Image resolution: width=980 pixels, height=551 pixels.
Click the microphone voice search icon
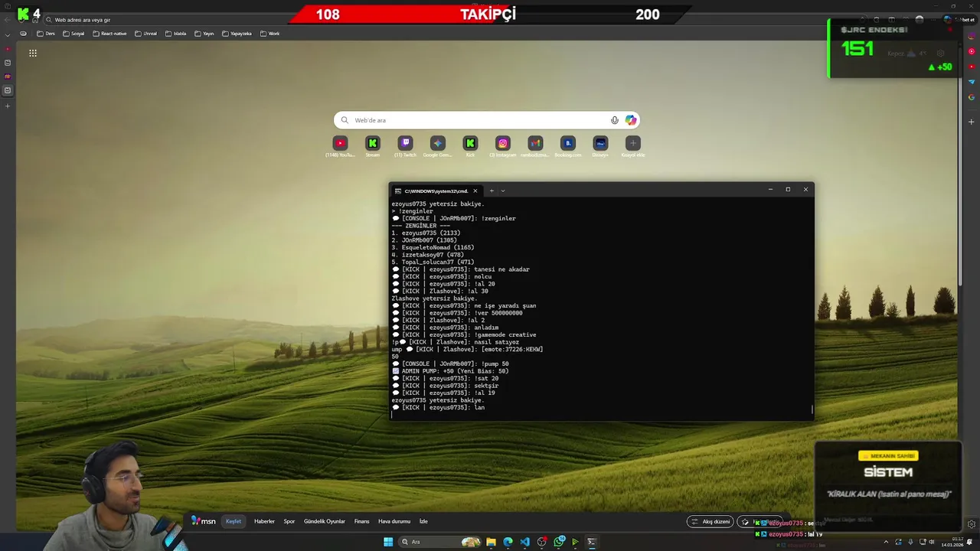pos(614,120)
